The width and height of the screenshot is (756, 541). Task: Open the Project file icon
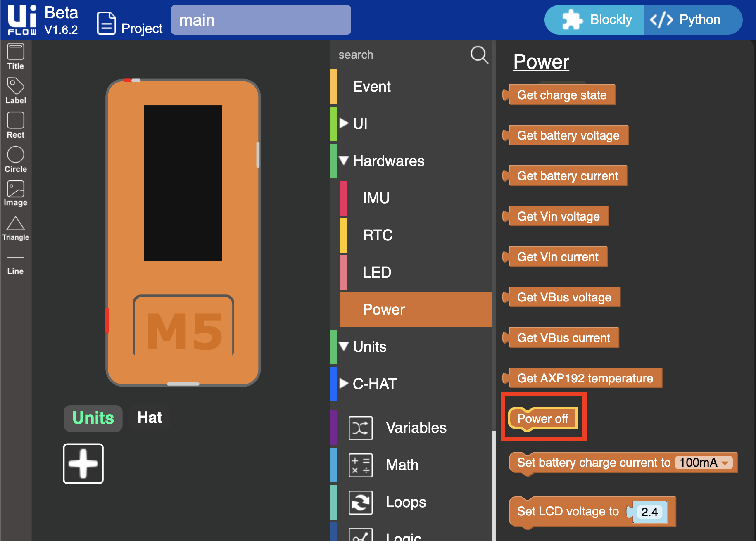point(107,23)
